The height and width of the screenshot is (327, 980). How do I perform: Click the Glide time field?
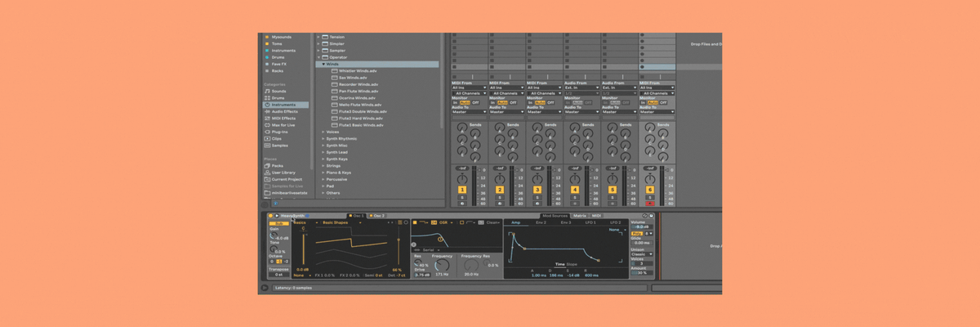click(642, 243)
